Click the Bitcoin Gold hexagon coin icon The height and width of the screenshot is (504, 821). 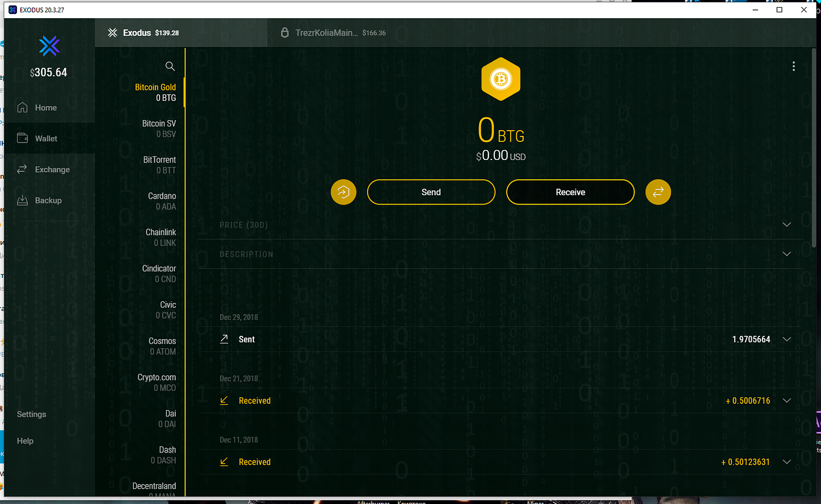pyautogui.click(x=501, y=78)
